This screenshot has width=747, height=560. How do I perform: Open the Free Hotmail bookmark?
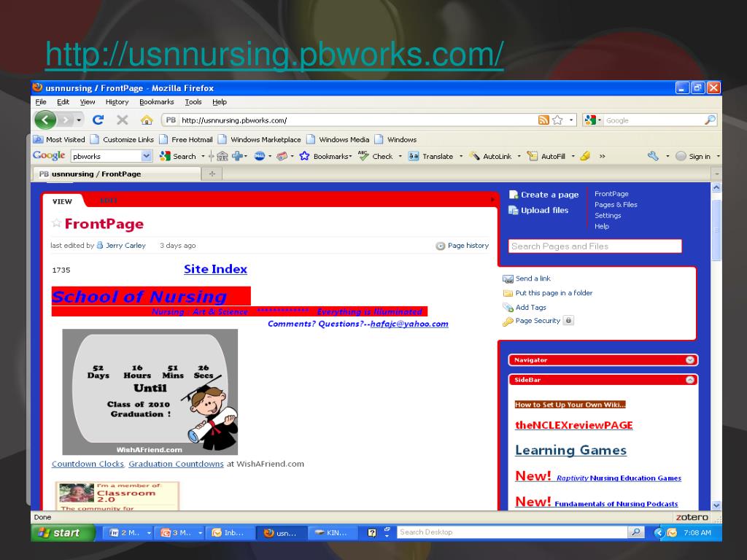(186, 139)
